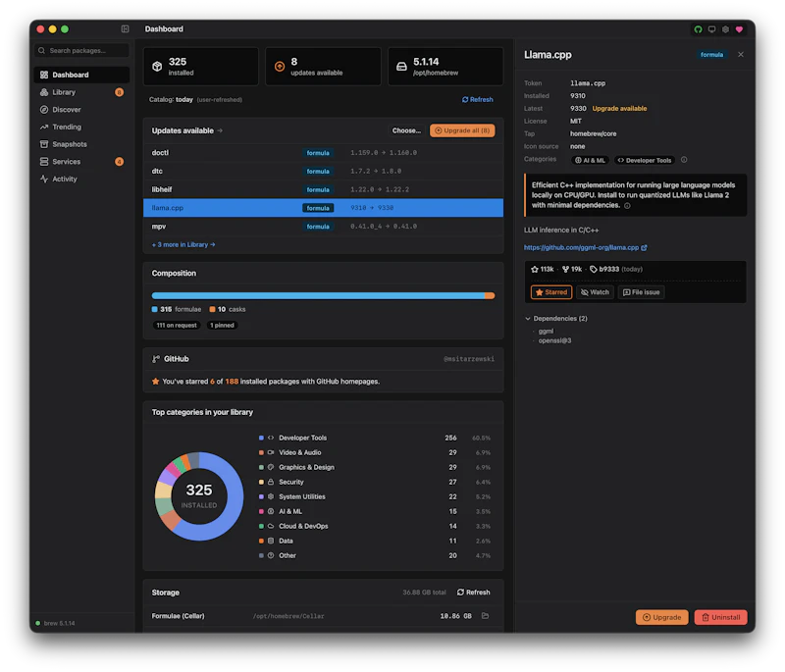Click the GitHub icon in title bar

coord(698,29)
